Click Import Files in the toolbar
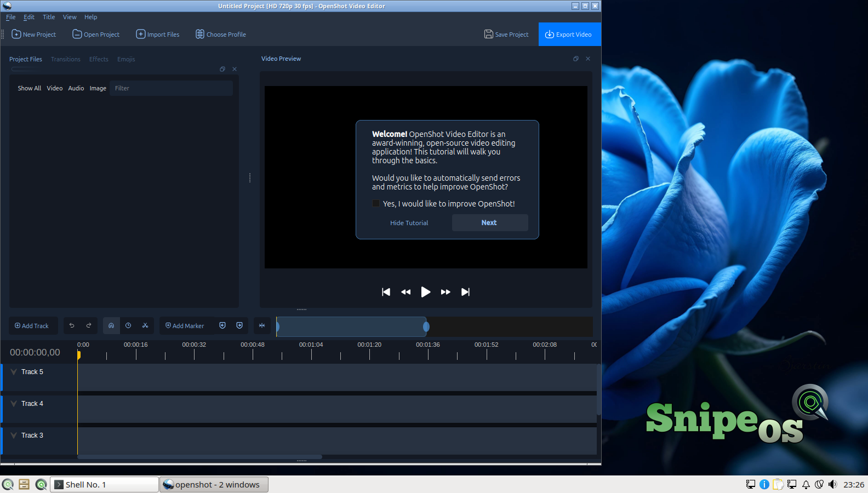This screenshot has width=868, height=493. point(158,35)
